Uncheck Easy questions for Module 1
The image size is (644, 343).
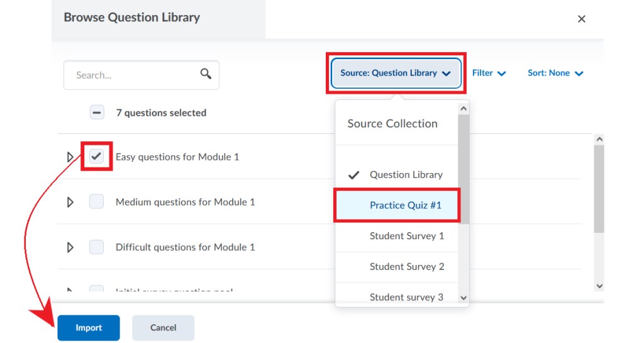pyautogui.click(x=96, y=157)
